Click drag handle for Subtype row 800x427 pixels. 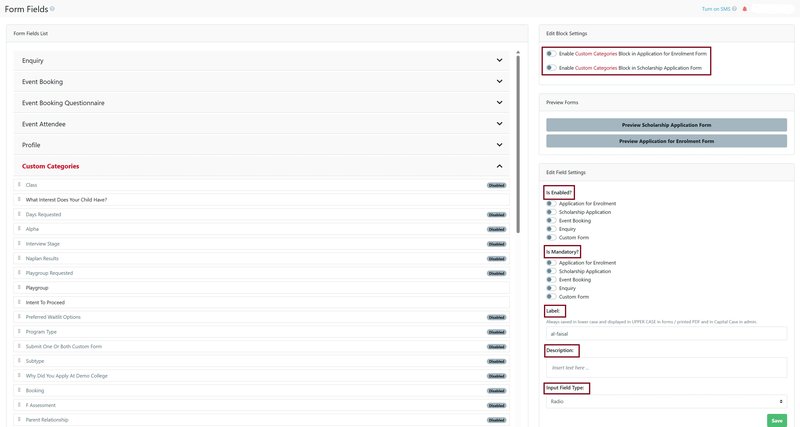19,361
